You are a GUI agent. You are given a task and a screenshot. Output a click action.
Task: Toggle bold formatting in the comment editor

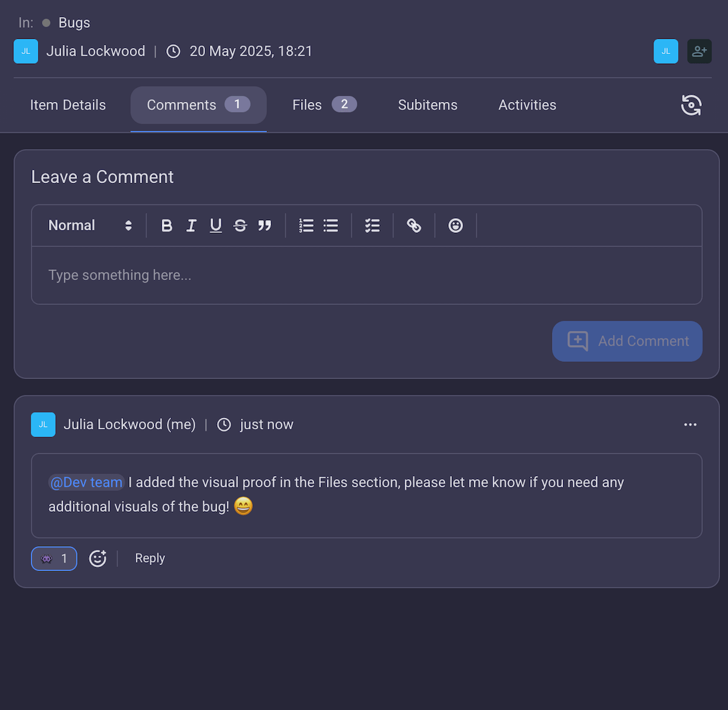coord(167,225)
